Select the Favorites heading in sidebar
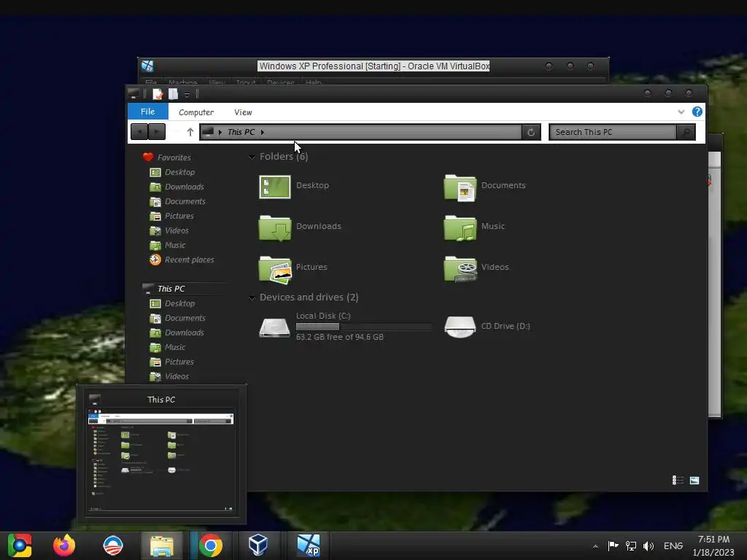 [x=167, y=157]
